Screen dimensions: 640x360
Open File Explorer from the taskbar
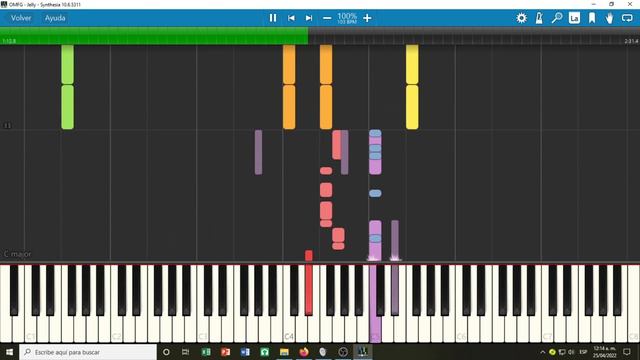[x=284, y=352]
